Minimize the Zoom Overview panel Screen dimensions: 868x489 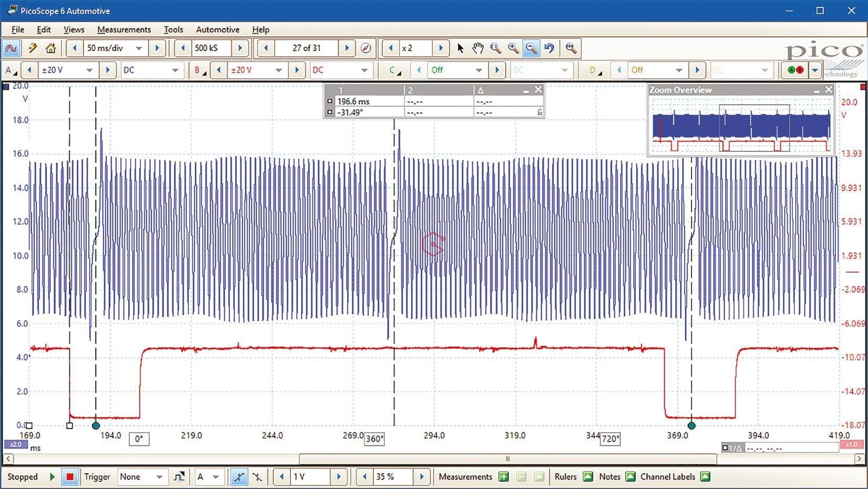817,90
